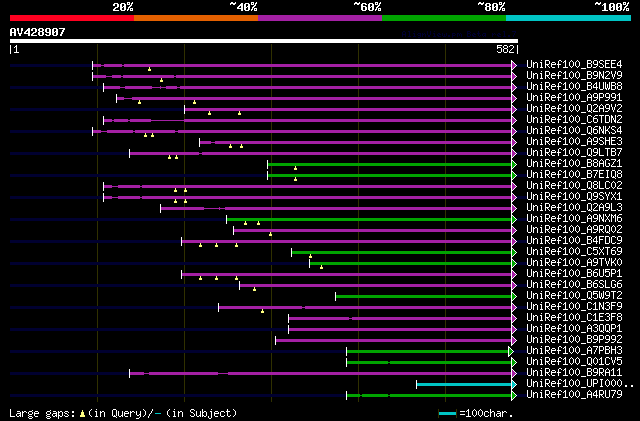Select the UniRef100_A3QQP1 label
Image resolution: width=640 pixels, height=421 pixels.
pos(574,329)
